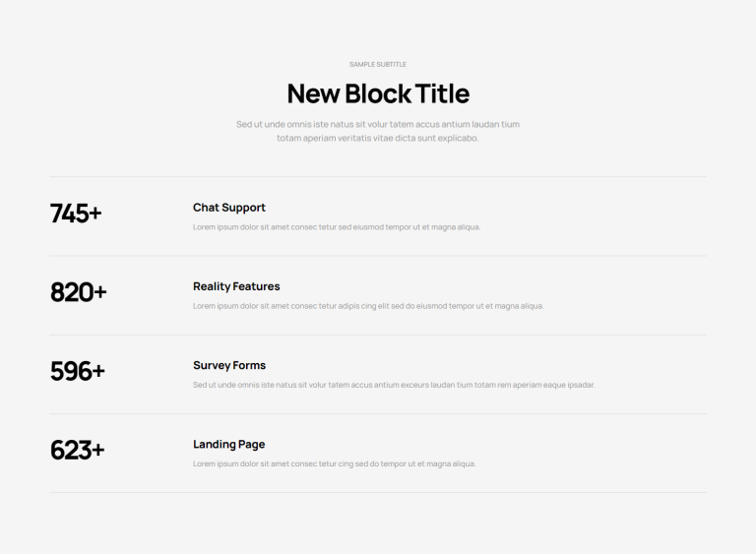Screen dimensions: 756x554
Task: Open the "Chat Support" heading
Action: [229, 208]
